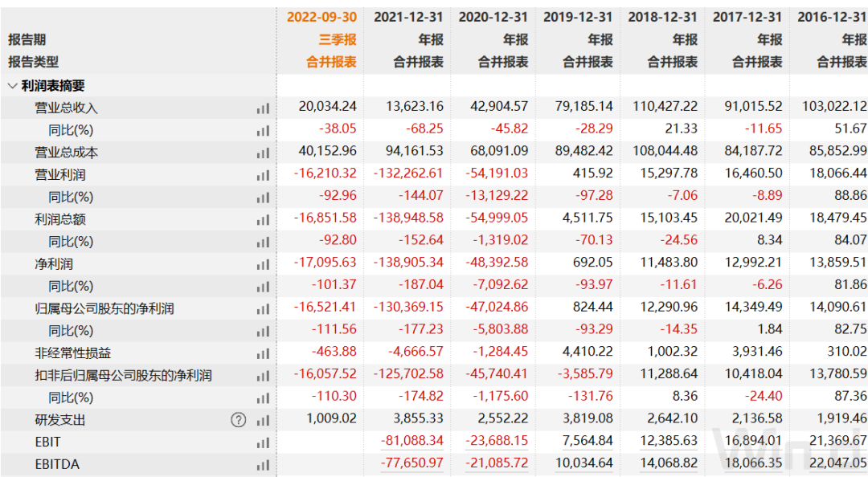
Task: Click the 研发支出 row label
Action: coord(60,420)
